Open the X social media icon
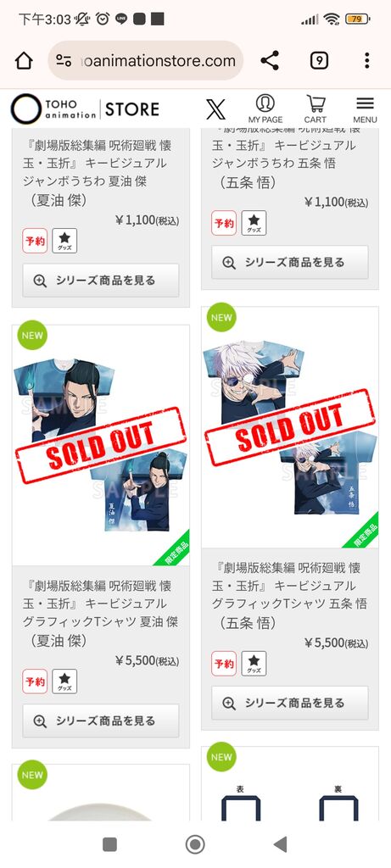The image size is (391, 868). 215,109
